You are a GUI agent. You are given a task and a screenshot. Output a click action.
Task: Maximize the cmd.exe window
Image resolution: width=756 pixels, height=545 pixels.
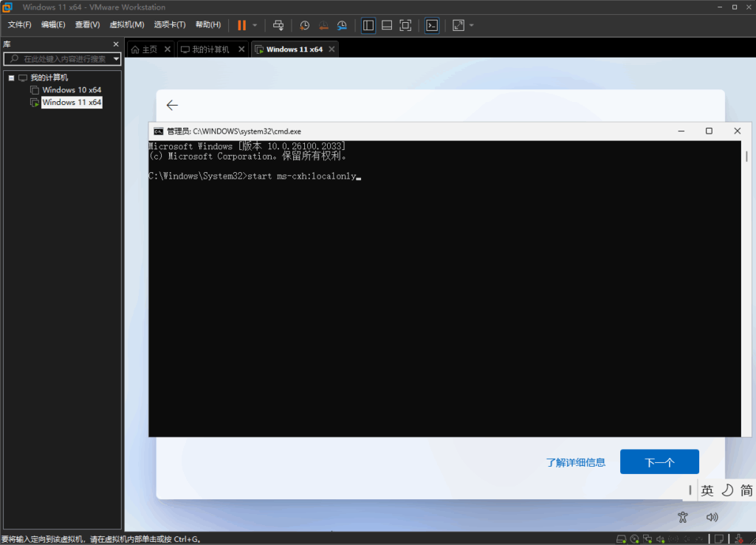[x=709, y=131]
